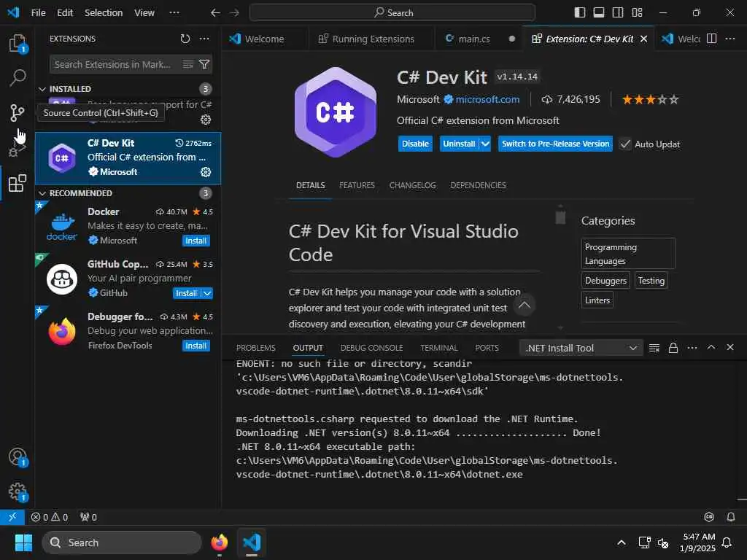This screenshot has width=747, height=560.
Task: Click the star rating of C# Dev Kit
Action: (x=650, y=99)
